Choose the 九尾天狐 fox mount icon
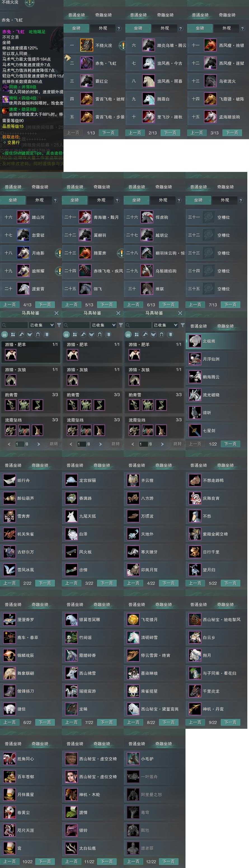Screen dimensions: 249x868 [x=71, y=516]
